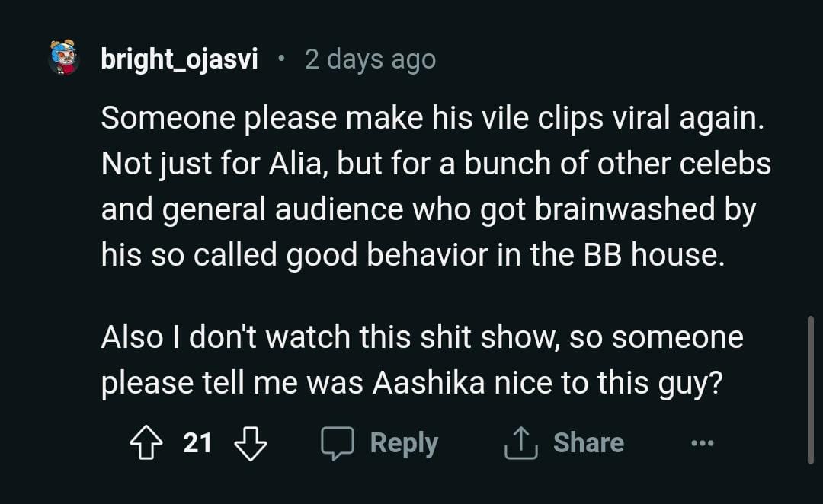Click the name 'Aashika' in the comment
This screenshot has width=823, height=504.
pyautogui.click(x=428, y=383)
